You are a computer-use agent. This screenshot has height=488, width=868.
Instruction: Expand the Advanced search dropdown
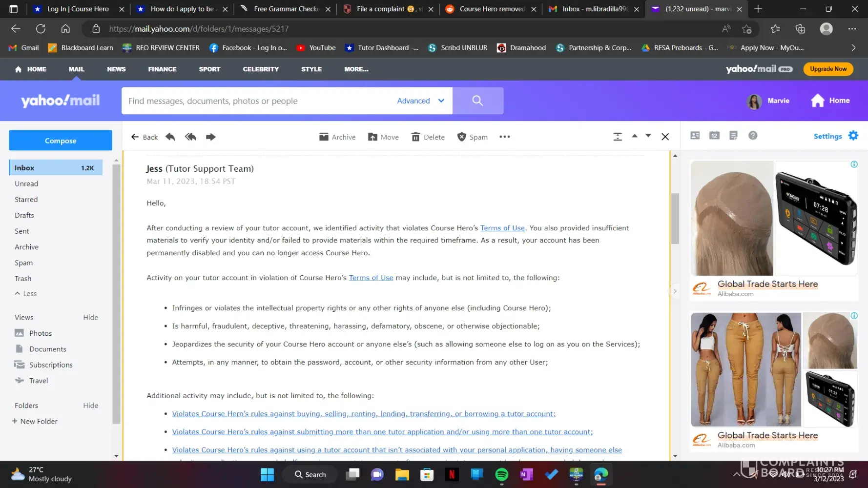420,101
